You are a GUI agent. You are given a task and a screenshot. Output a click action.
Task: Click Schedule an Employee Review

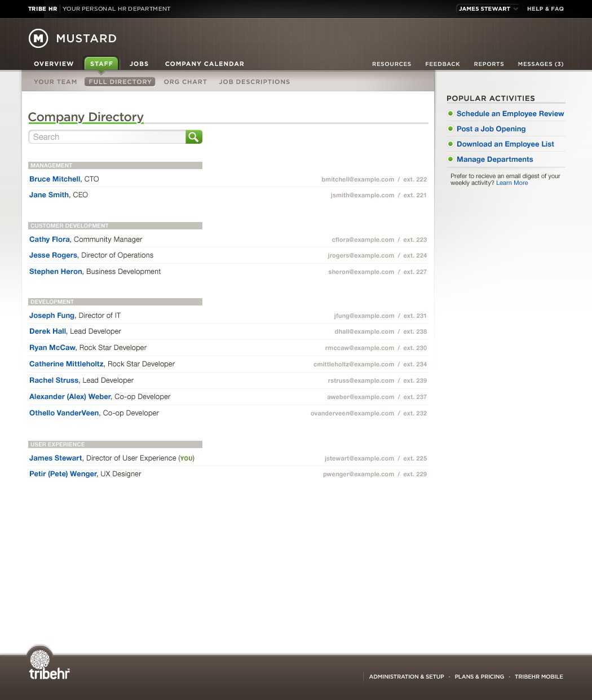(510, 114)
